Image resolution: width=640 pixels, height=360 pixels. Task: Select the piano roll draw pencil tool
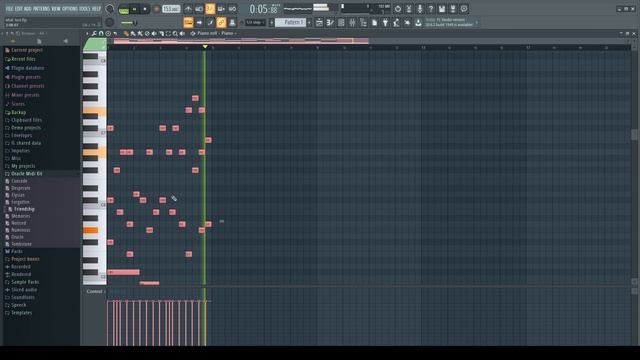[x=126, y=33]
